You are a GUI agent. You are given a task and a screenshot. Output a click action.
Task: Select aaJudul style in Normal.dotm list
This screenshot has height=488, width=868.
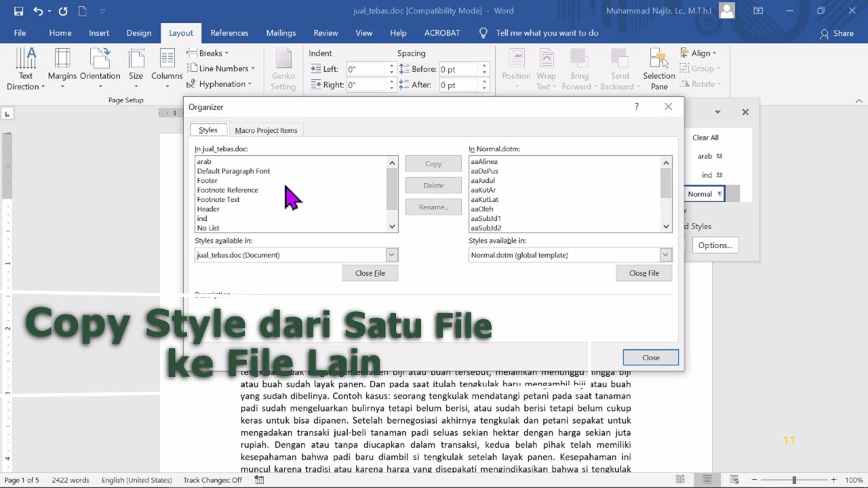click(483, 180)
